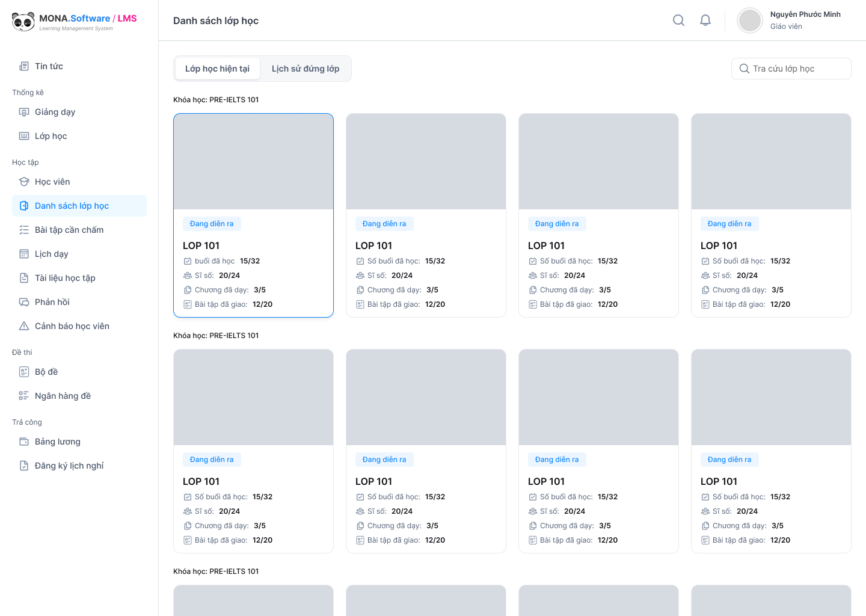Click the Tin tức newspaper icon
The image size is (866, 616).
click(x=24, y=66)
